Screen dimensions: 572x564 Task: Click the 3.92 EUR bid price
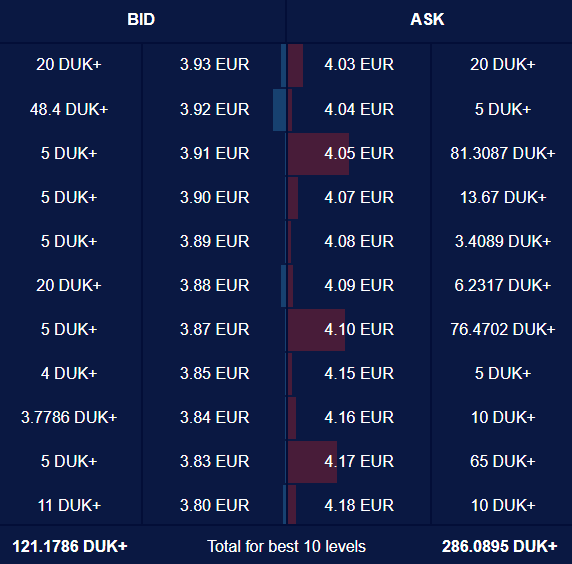[x=214, y=109]
